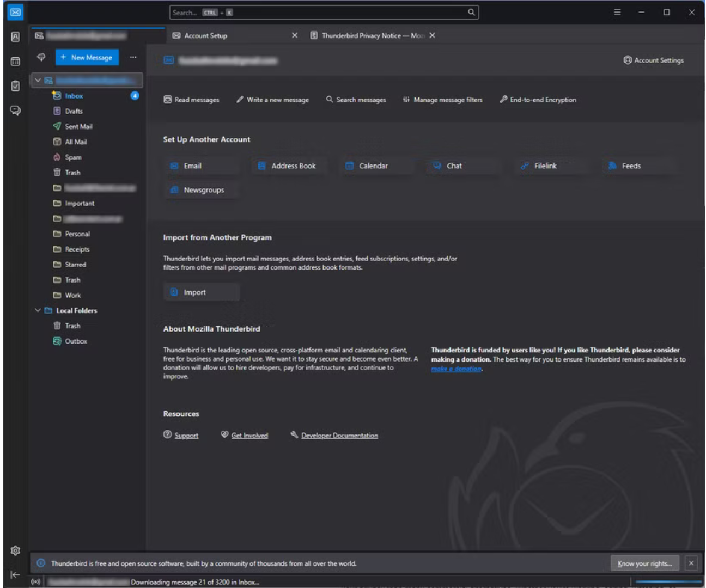Select the Inbox folder
706x588 pixels.
pos(74,96)
